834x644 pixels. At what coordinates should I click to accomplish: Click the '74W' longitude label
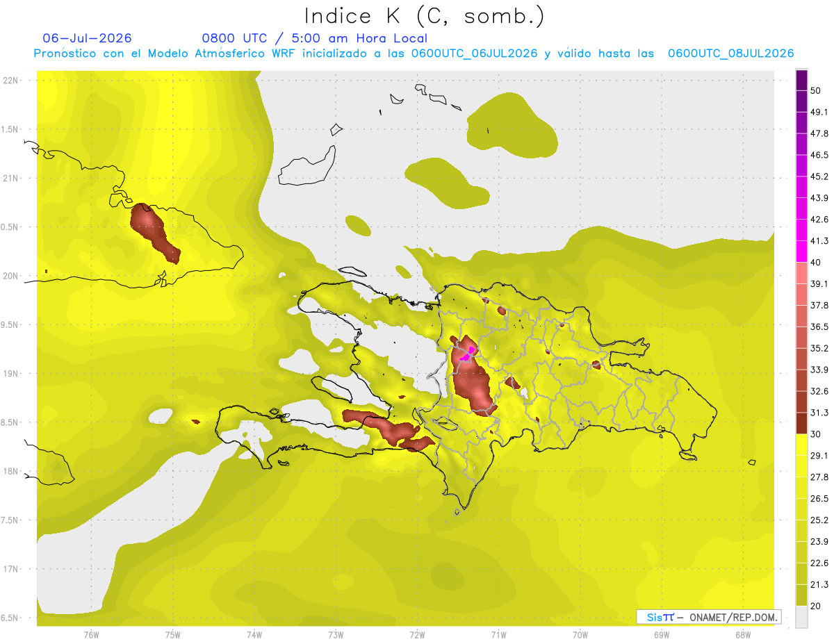coord(254,634)
